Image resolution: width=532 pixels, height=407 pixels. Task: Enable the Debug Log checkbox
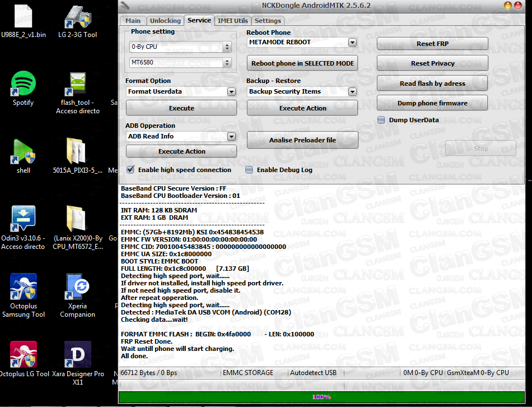click(249, 169)
